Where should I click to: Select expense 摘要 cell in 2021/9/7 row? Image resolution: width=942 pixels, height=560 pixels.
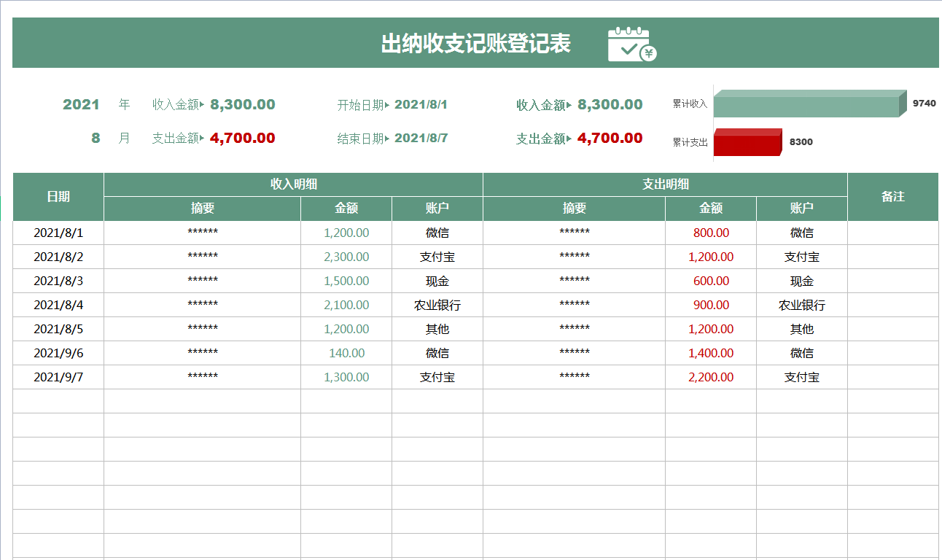575,377
